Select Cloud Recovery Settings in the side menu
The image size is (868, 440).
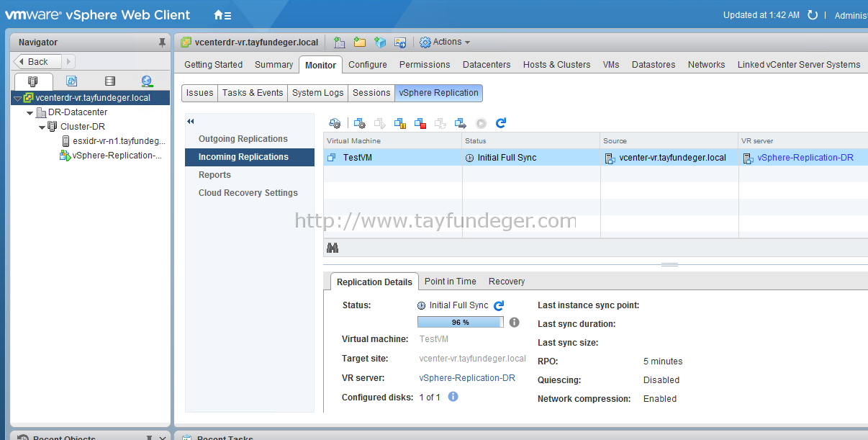[x=248, y=193]
